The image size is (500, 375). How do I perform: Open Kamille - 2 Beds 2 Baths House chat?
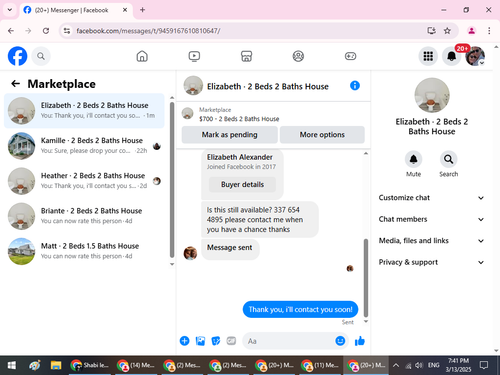coord(84,146)
